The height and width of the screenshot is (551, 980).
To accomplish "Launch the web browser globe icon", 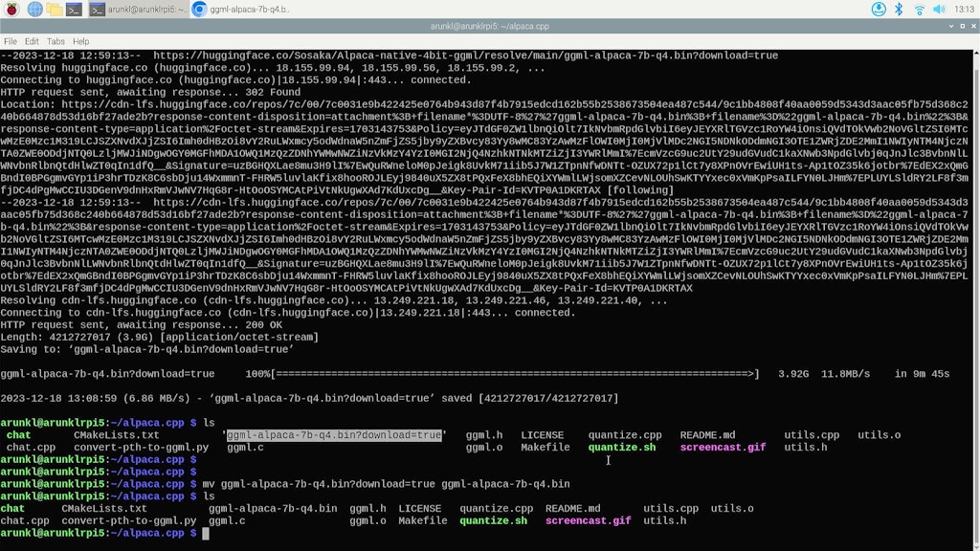I will point(35,10).
